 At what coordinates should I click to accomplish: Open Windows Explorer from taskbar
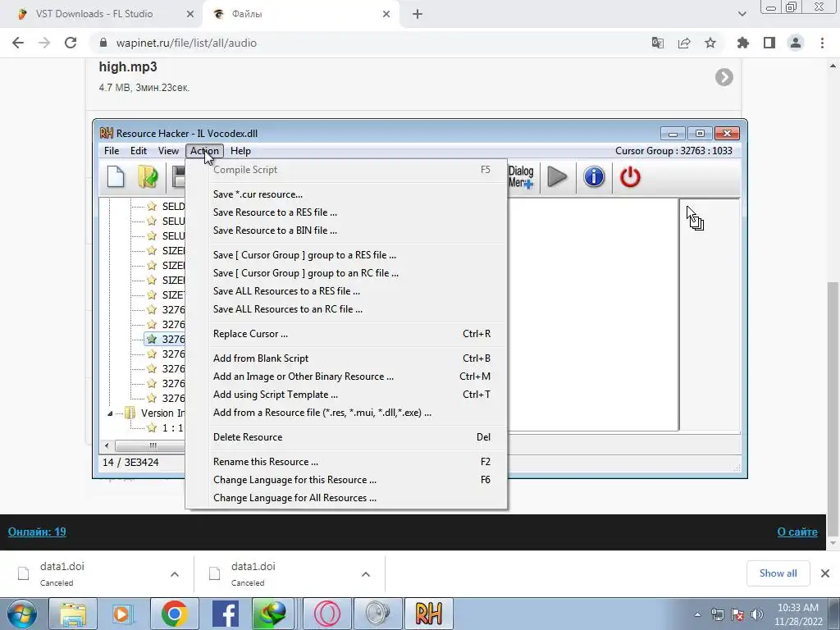click(73, 614)
